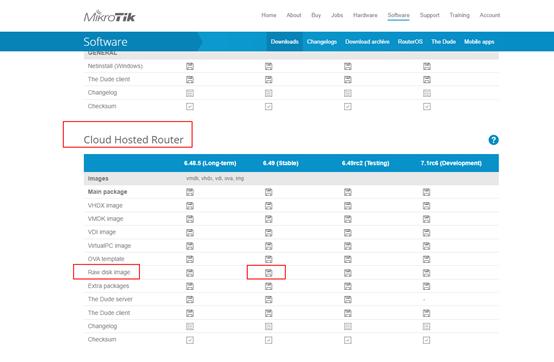Screen dimensions: 554x362
Task: Open general Changelog for 6.48.5 Long-term
Action: click(190, 93)
